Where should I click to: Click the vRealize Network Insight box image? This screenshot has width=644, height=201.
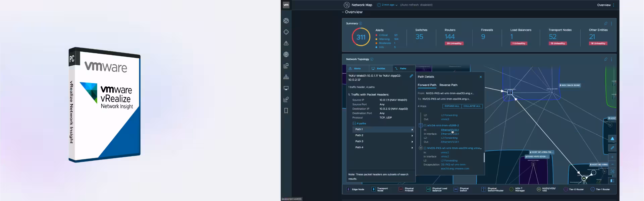click(105, 105)
